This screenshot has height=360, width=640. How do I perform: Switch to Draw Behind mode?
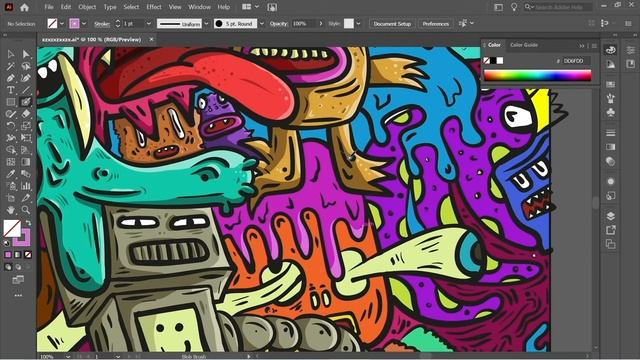[x=18, y=267]
